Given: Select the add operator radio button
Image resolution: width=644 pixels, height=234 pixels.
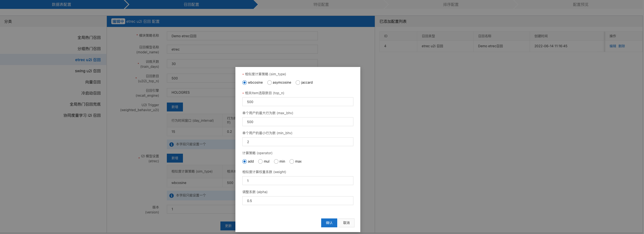Looking at the screenshot, I should [245, 161].
